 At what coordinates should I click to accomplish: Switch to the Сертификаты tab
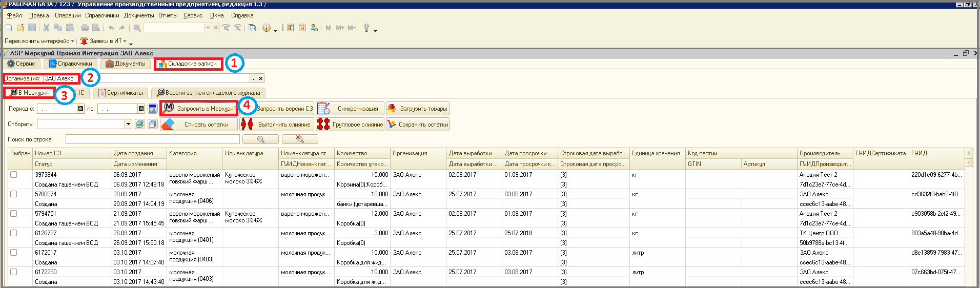pos(121,93)
